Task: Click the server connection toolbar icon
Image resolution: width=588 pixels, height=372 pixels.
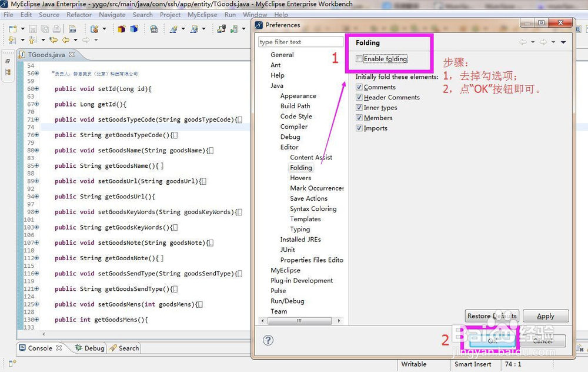Action: click(221, 29)
